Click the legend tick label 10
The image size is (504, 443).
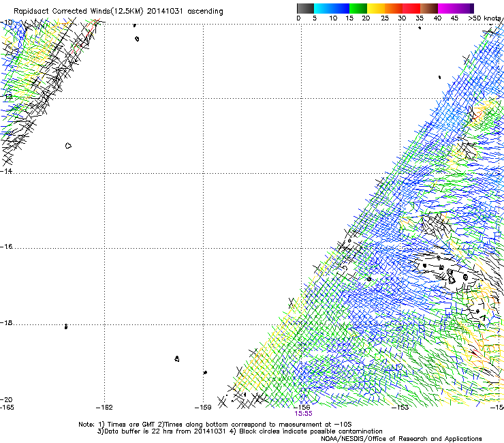tap(333, 18)
